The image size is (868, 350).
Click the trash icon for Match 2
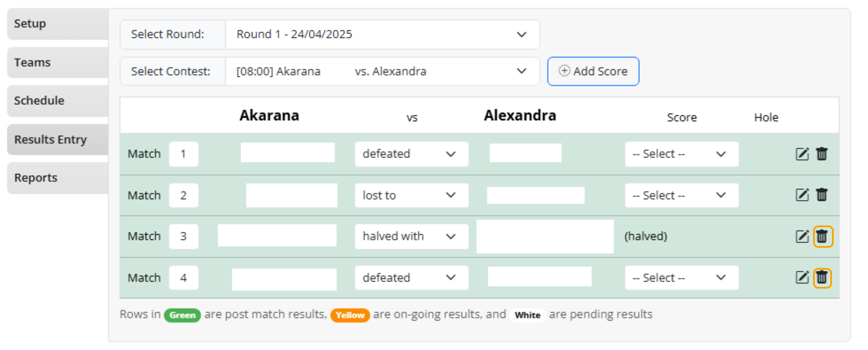tap(822, 195)
